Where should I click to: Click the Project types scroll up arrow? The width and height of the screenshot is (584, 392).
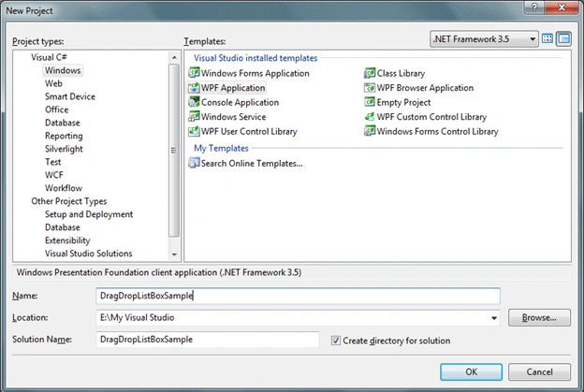[x=174, y=57]
